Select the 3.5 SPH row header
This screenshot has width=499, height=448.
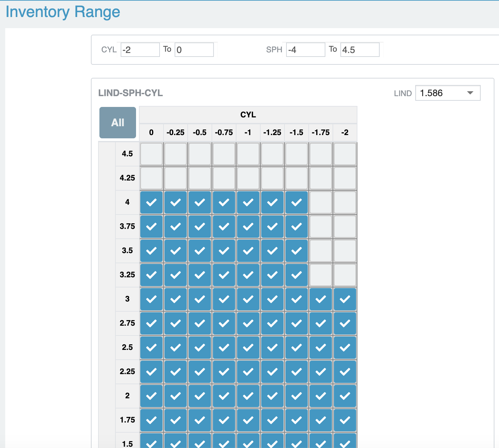pyautogui.click(x=127, y=251)
